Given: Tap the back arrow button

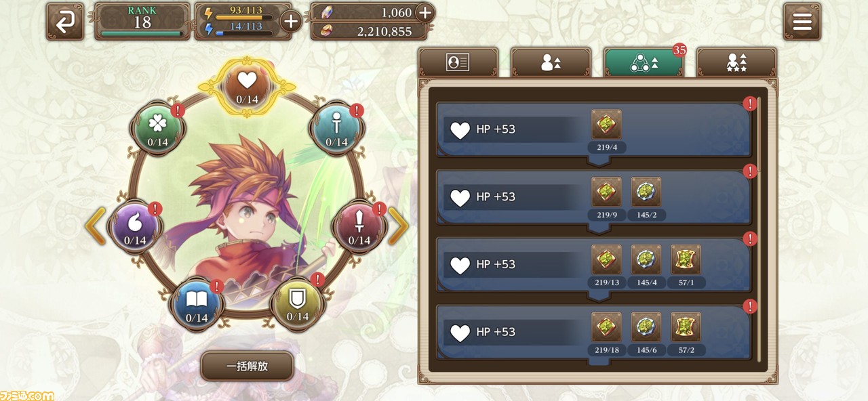Looking at the screenshot, I should click(65, 22).
